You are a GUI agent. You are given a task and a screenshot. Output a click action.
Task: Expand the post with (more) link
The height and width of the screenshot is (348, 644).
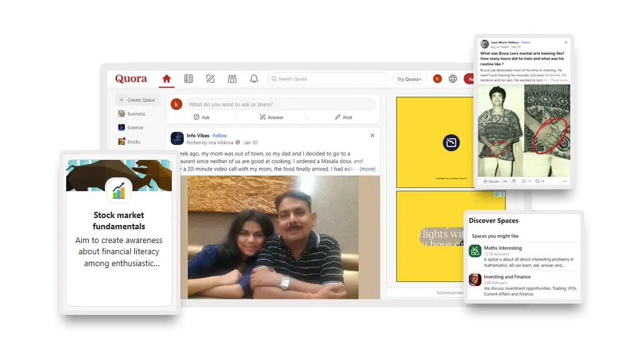pos(367,169)
